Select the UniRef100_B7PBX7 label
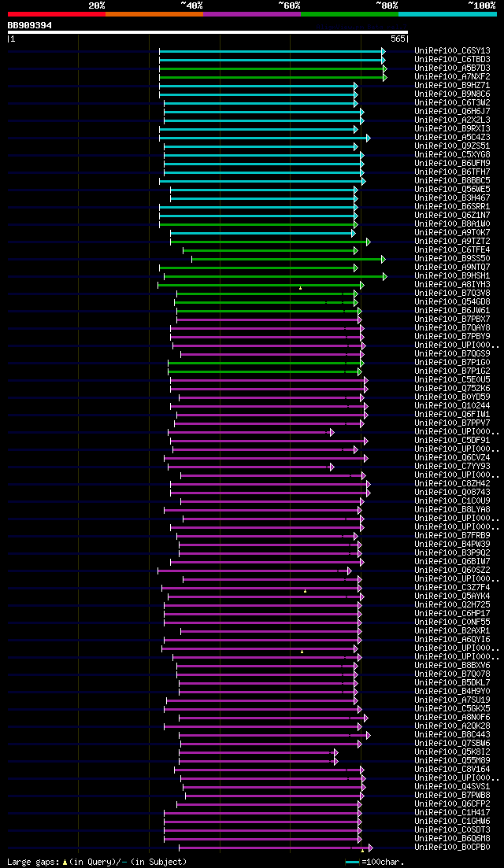504x868 pixels. pos(452,319)
